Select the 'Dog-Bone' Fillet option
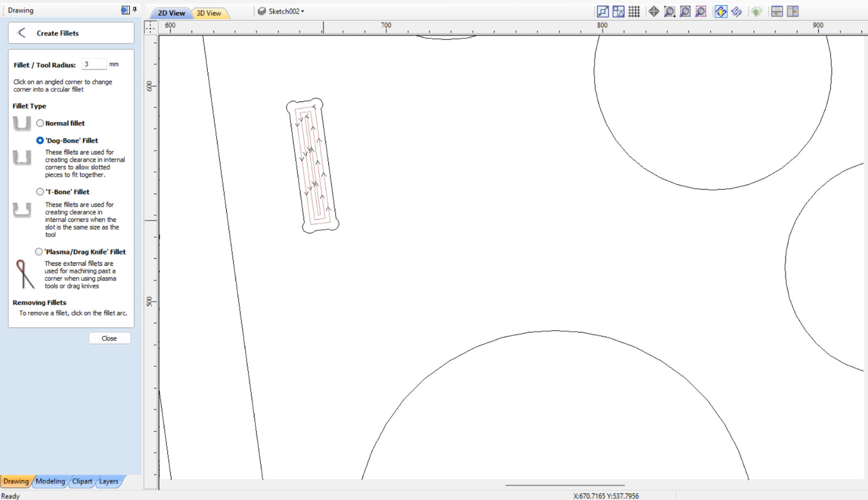Screen dimensions: 868x500 pos(40,140)
